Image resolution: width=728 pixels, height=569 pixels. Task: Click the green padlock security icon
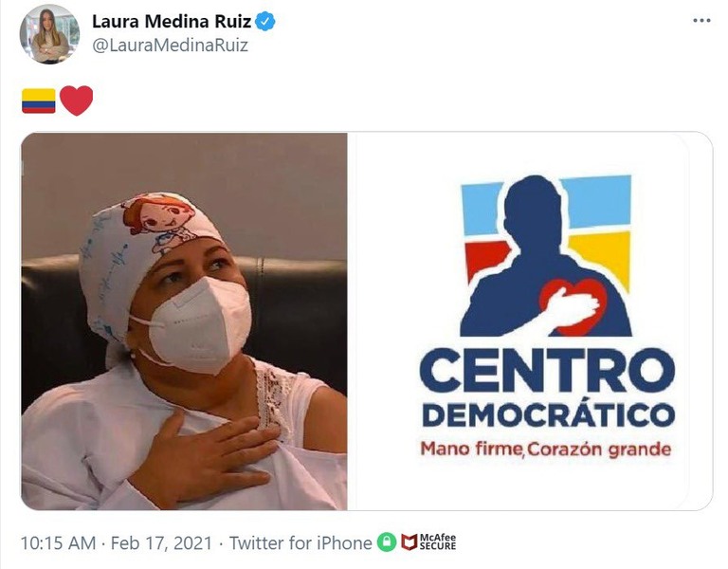(387, 542)
